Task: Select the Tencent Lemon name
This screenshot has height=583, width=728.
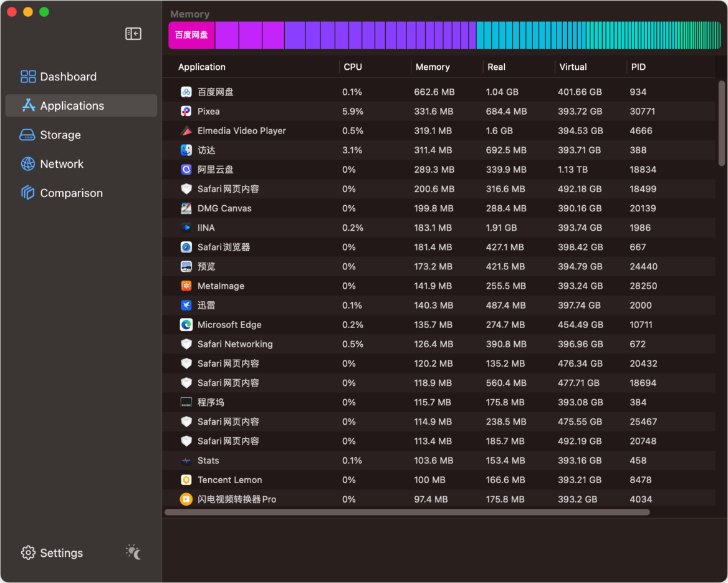Action: (230, 480)
